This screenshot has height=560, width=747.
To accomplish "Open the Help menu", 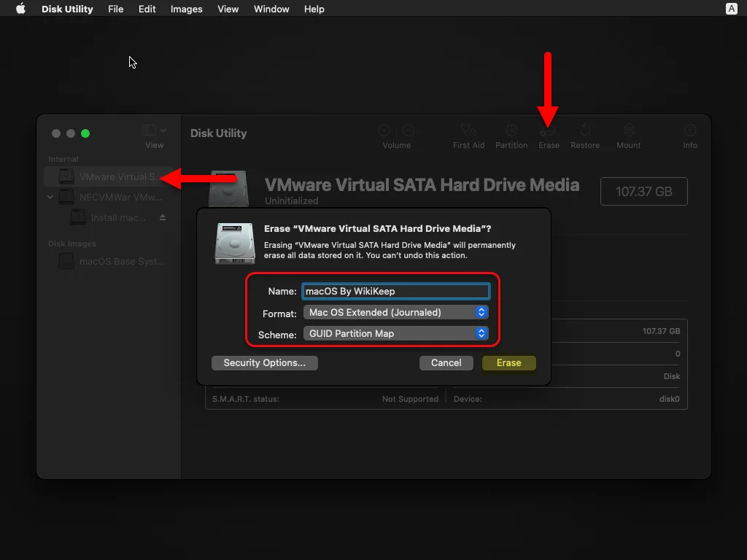I will pos(314,9).
